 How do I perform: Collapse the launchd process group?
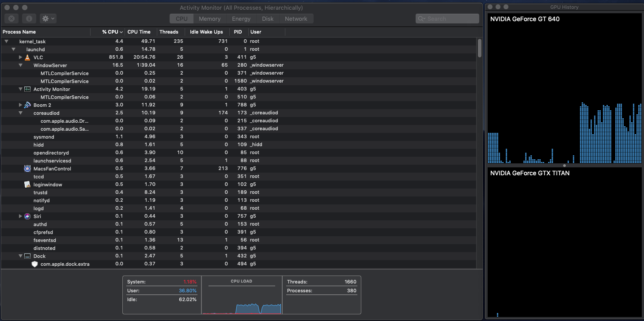tap(13, 49)
